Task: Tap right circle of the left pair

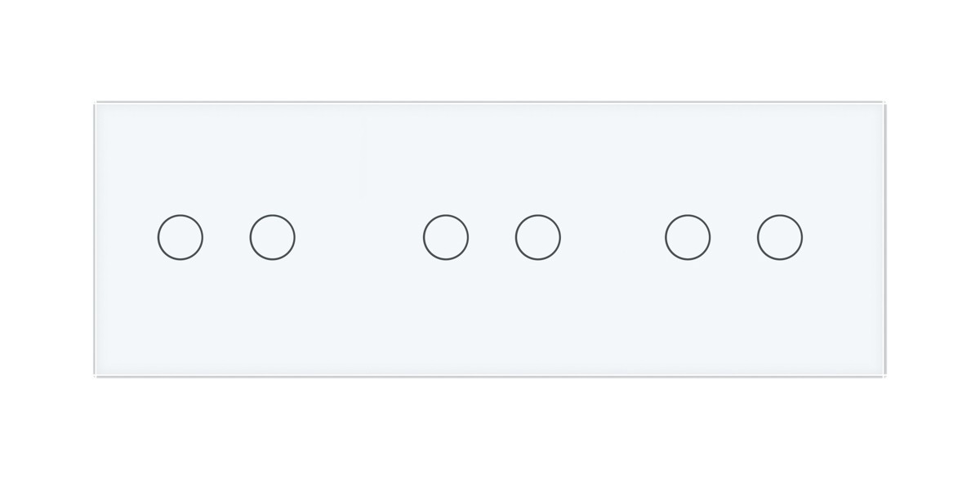Action: coord(273,238)
